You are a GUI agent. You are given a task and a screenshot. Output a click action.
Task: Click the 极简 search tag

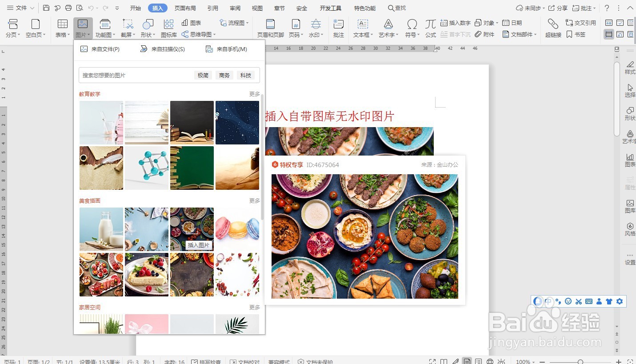point(203,76)
